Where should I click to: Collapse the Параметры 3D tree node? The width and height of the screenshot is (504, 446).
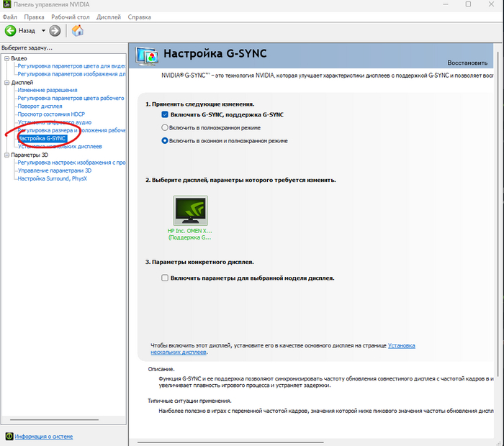tap(6, 155)
